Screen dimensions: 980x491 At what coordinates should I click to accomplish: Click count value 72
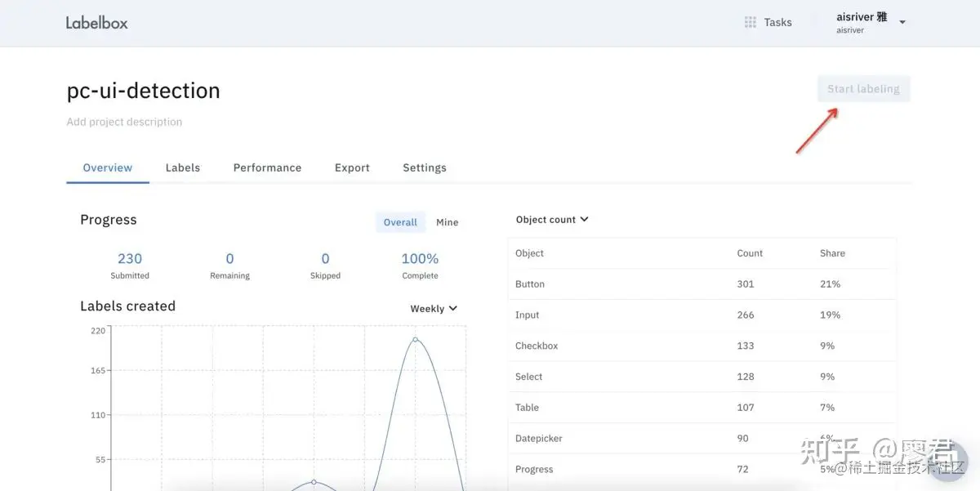(743, 470)
